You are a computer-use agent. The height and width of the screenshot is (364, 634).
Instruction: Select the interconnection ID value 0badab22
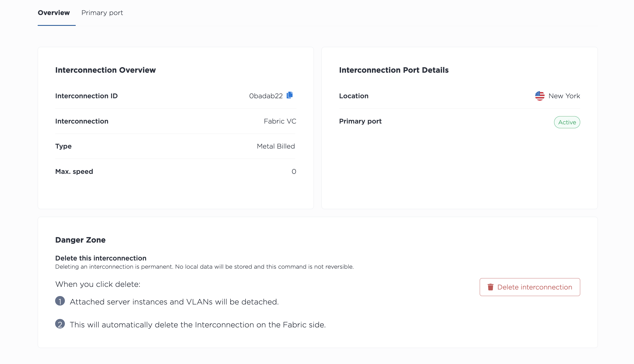(x=266, y=96)
